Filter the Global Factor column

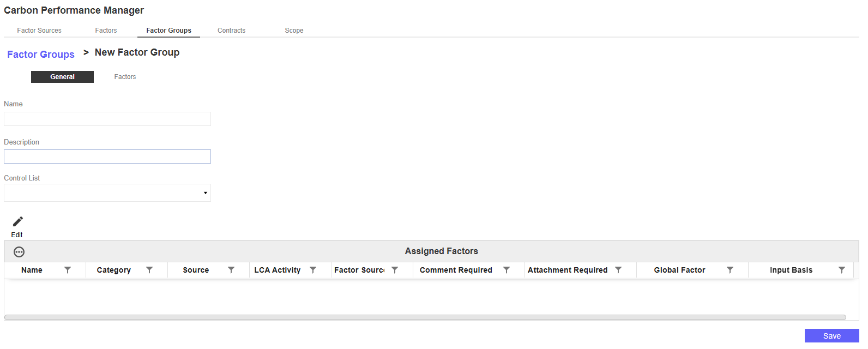730,270
